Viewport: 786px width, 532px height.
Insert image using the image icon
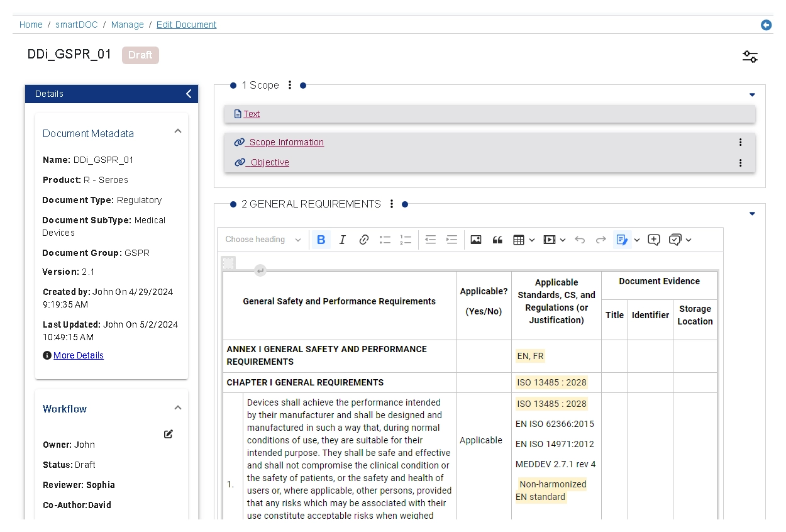tap(476, 240)
